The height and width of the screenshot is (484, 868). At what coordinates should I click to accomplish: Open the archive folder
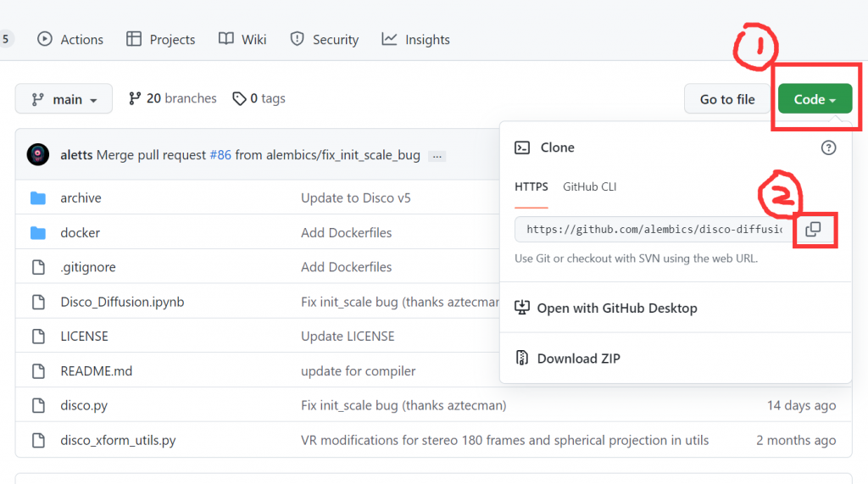coord(81,197)
